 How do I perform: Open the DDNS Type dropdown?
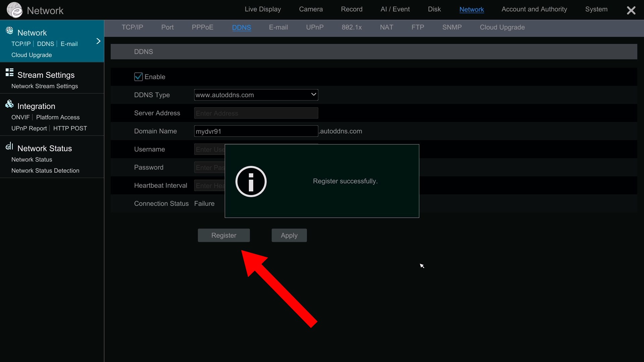tap(256, 95)
